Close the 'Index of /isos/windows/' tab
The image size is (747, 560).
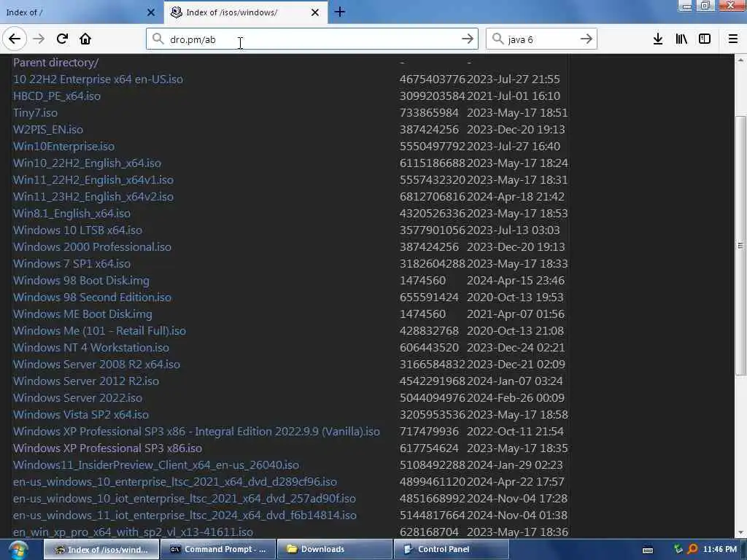(x=315, y=12)
